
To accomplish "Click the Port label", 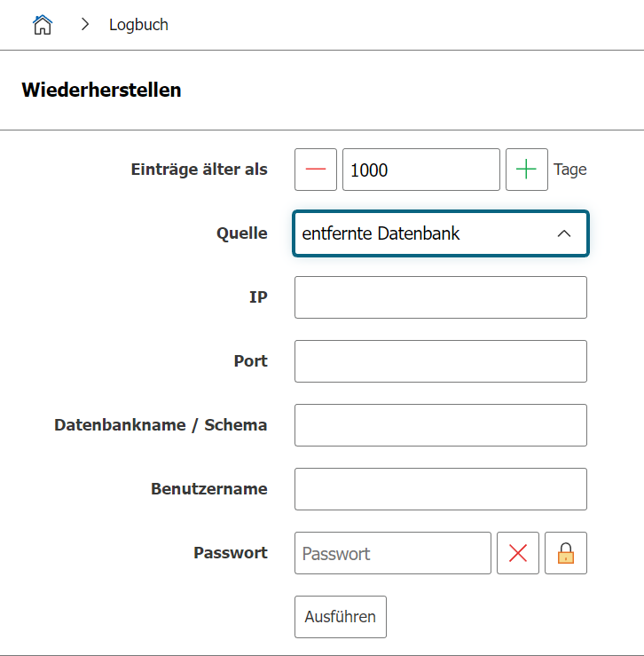I will (250, 361).
